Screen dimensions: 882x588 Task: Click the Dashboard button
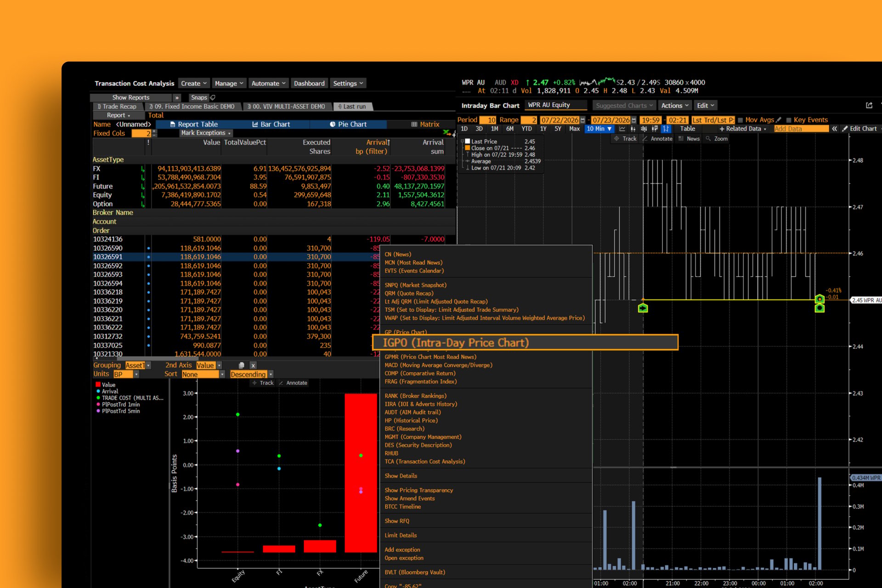pyautogui.click(x=309, y=83)
